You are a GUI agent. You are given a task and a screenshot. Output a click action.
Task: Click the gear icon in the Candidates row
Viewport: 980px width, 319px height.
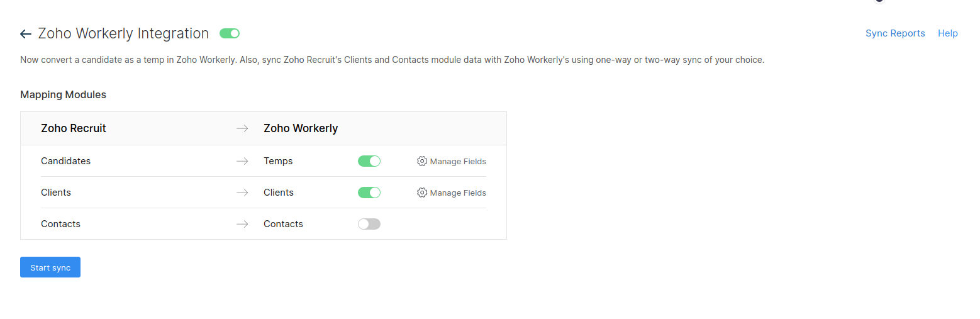[x=422, y=161]
